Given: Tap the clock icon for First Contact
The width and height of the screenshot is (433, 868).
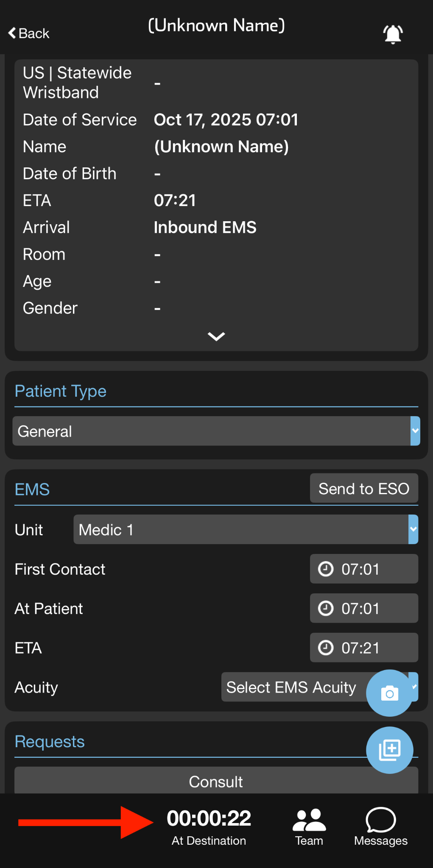Looking at the screenshot, I should tap(326, 569).
